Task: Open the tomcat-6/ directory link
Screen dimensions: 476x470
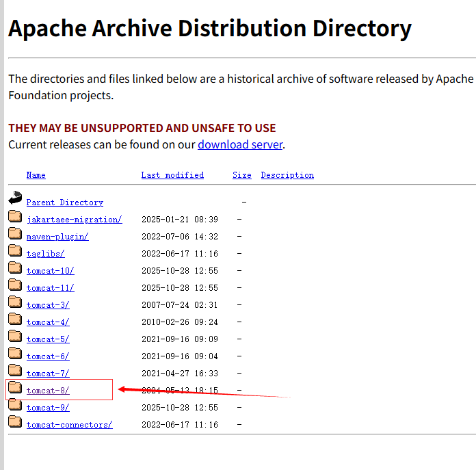Action: pyautogui.click(x=48, y=356)
